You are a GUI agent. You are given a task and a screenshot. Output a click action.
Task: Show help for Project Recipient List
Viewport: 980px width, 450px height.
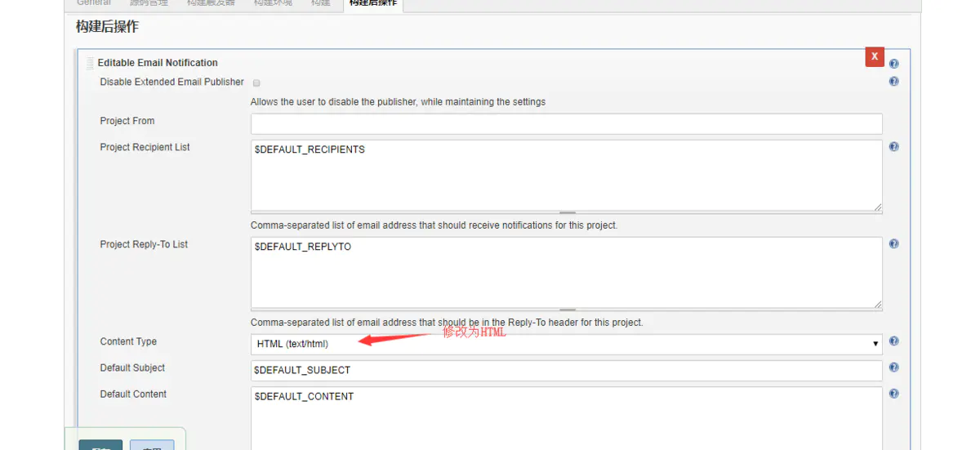click(894, 147)
